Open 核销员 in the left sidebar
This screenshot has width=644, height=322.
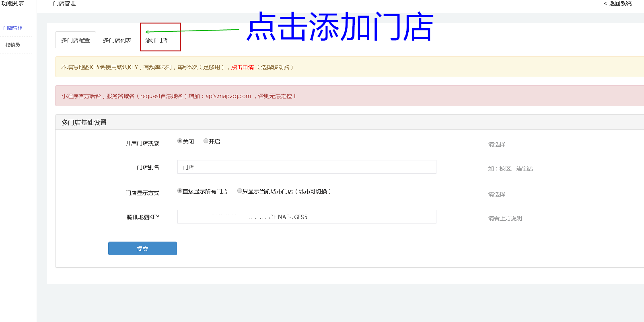[x=13, y=45]
